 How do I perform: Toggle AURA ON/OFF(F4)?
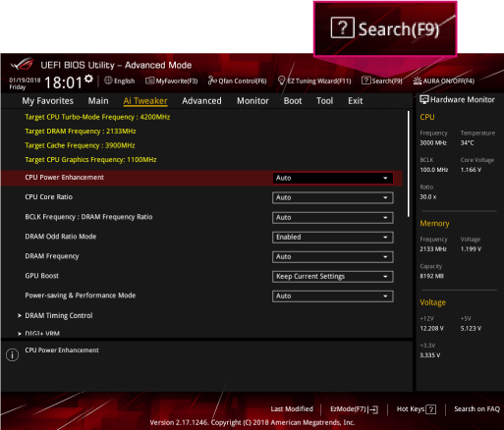click(444, 81)
